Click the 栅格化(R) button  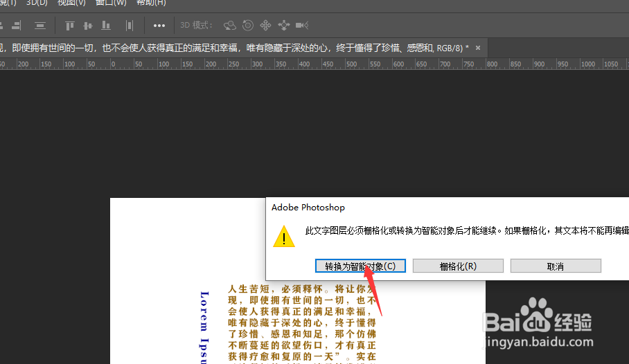click(x=458, y=266)
